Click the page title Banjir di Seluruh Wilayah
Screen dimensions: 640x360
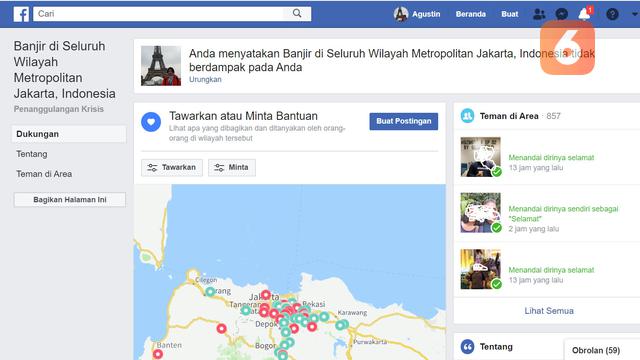tap(64, 70)
